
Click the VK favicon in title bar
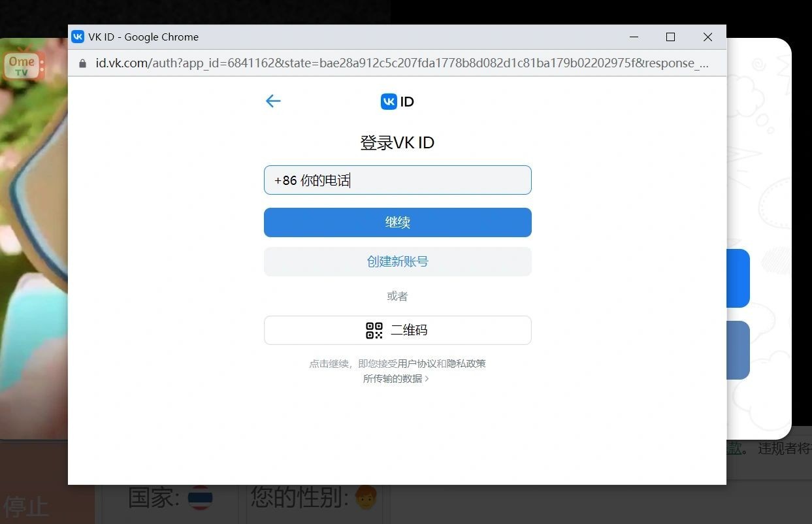click(78, 37)
